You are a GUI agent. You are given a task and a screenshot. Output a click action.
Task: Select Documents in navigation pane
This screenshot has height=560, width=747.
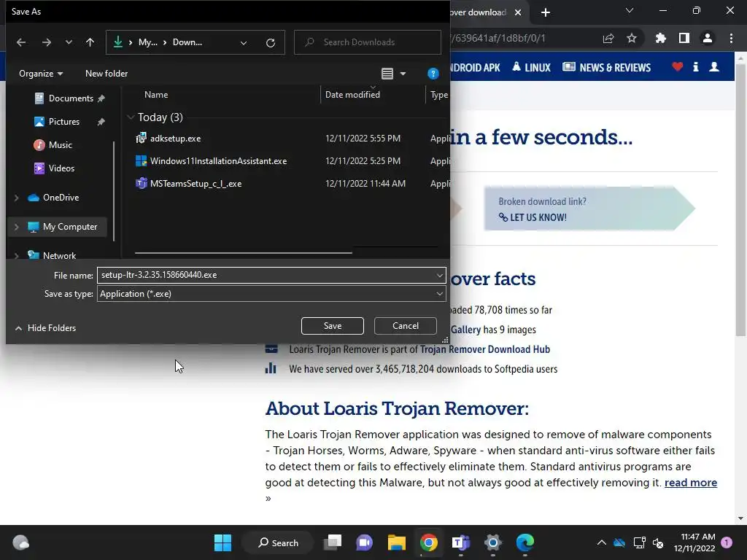click(x=71, y=98)
